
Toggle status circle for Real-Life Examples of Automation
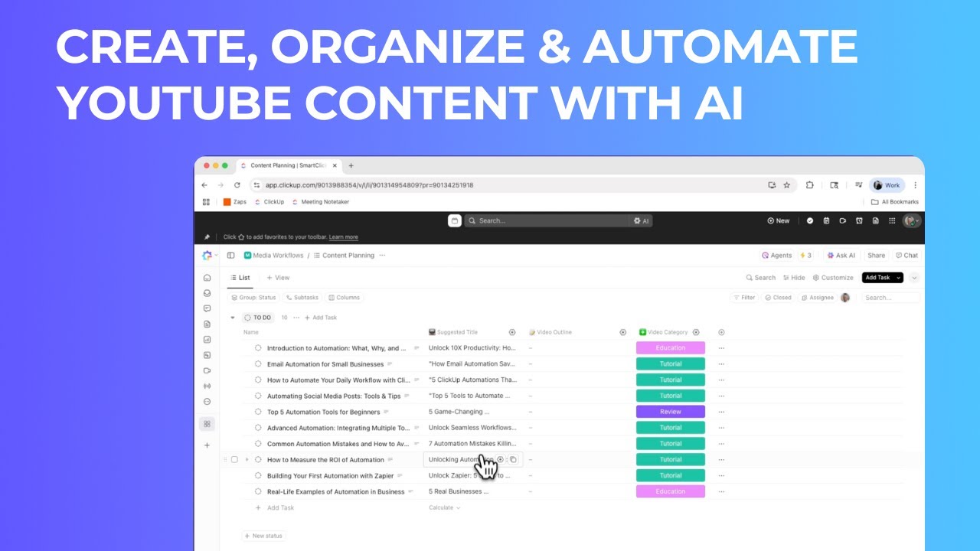pos(258,491)
